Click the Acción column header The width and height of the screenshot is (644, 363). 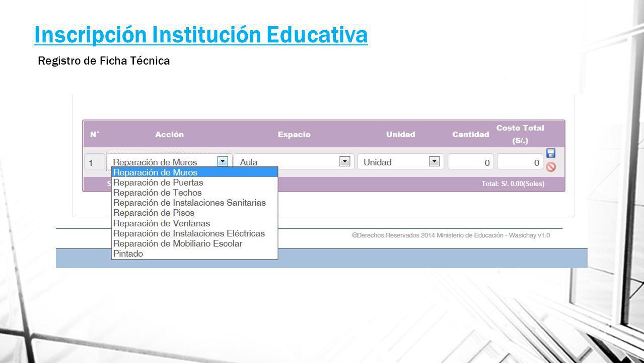click(x=169, y=135)
